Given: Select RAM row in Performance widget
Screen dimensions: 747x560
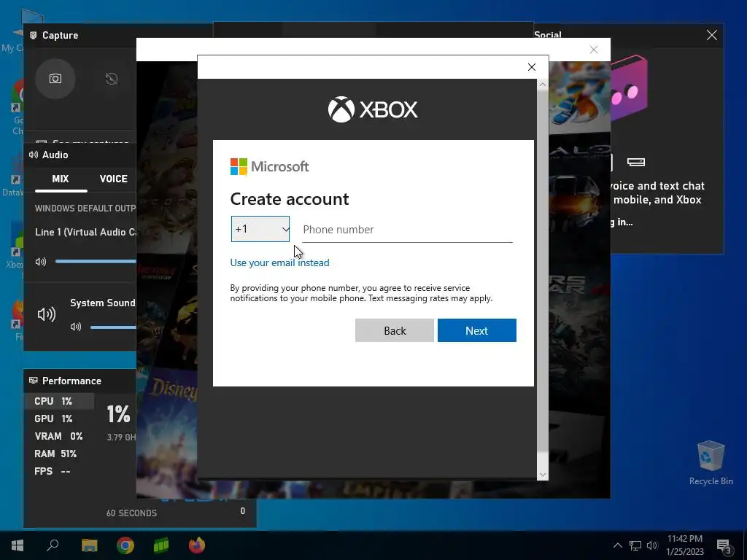Looking at the screenshot, I should click(x=59, y=454).
